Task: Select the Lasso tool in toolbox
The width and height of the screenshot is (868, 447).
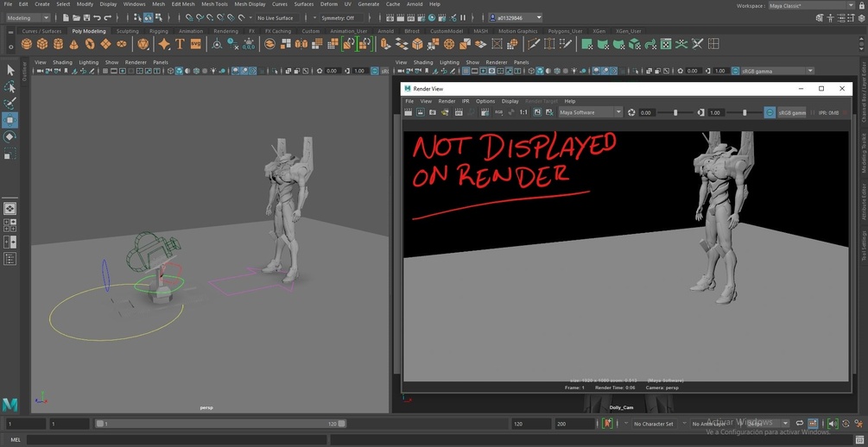Action: tap(10, 87)
